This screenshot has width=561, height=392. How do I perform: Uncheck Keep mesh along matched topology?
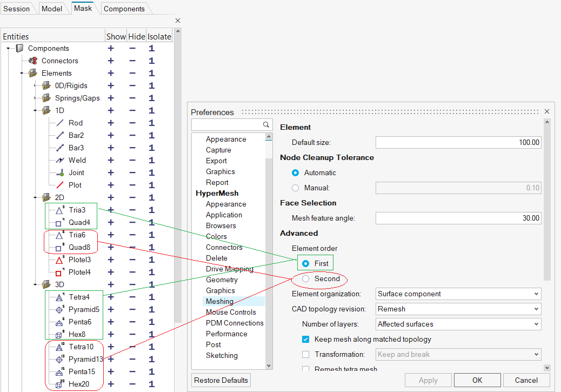[x=306, y=340]
